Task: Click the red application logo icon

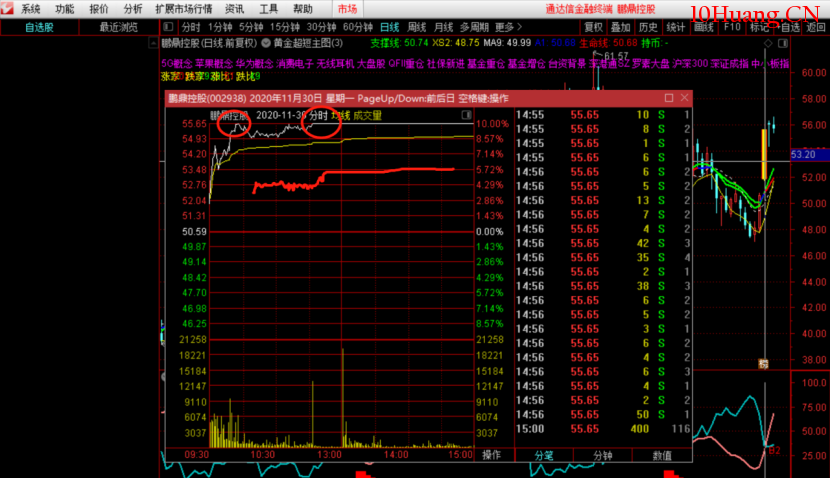Action: 7,7
